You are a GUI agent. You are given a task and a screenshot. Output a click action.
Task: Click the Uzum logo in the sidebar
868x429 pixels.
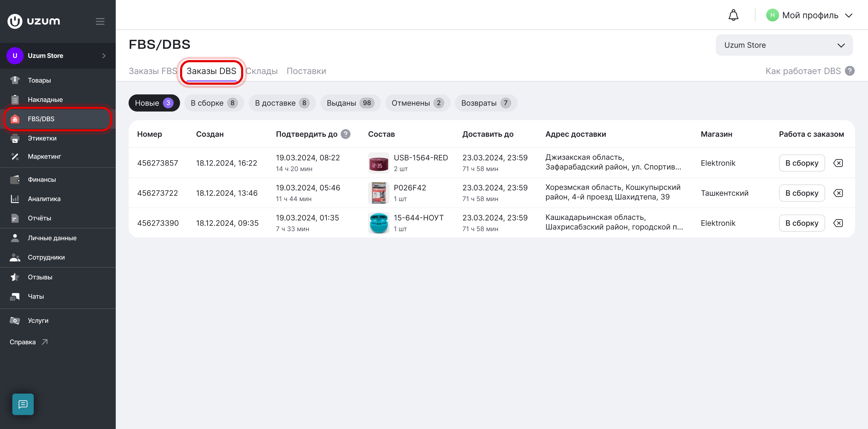click(34, 21)
